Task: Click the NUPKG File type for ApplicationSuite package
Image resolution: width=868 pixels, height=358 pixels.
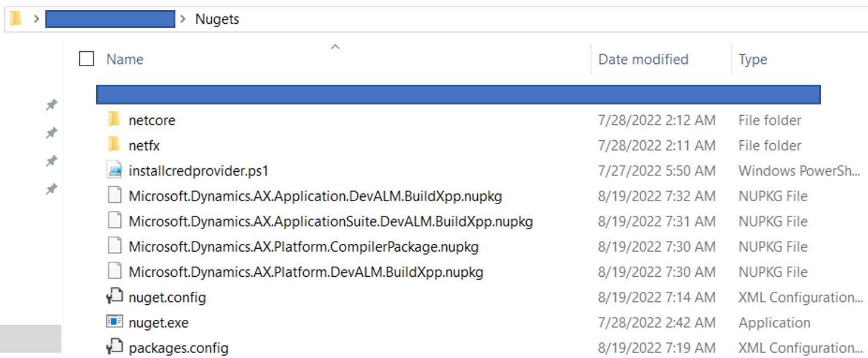Action: tap(773, 221)
